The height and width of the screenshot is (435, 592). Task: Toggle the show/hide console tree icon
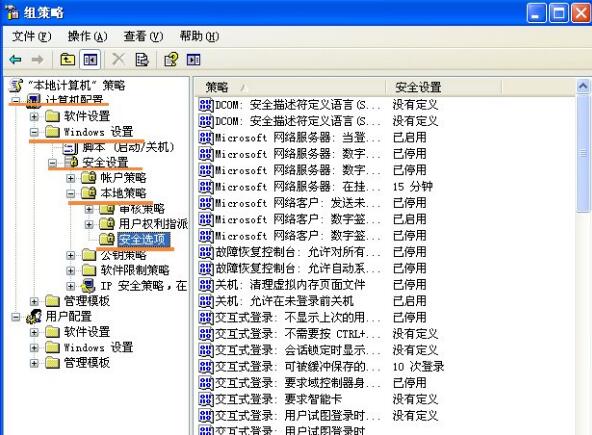(90, 60)
